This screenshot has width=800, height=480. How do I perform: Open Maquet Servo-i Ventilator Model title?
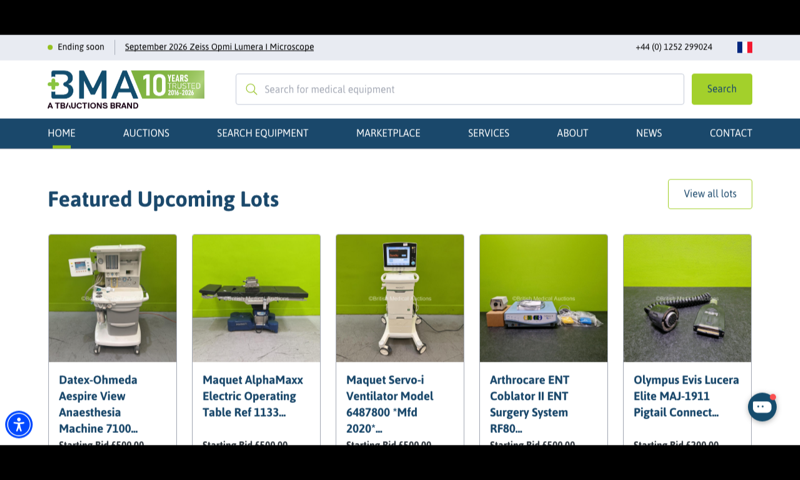pyautogui.click(x=390, y=404)
